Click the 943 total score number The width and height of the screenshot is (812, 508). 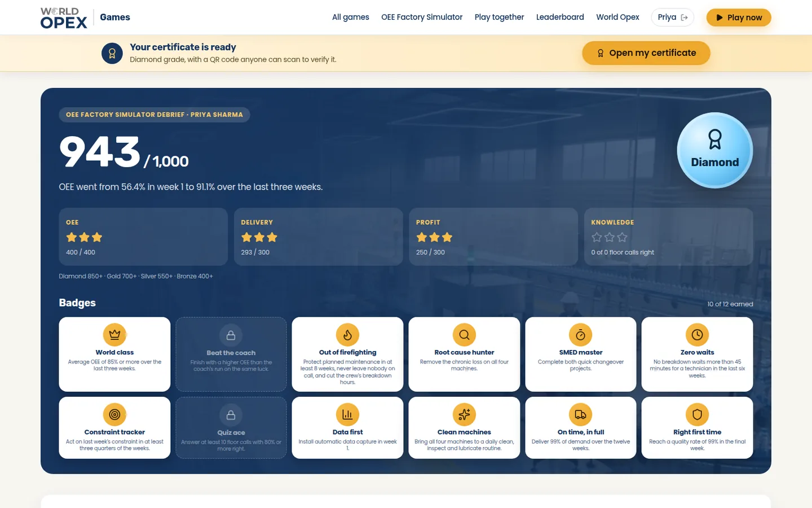point(100,152)
